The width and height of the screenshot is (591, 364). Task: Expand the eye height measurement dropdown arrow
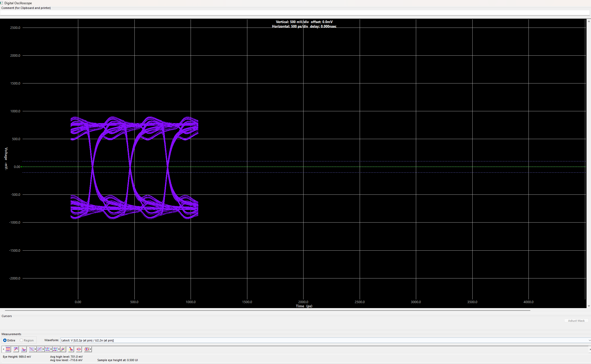point(91,349)
